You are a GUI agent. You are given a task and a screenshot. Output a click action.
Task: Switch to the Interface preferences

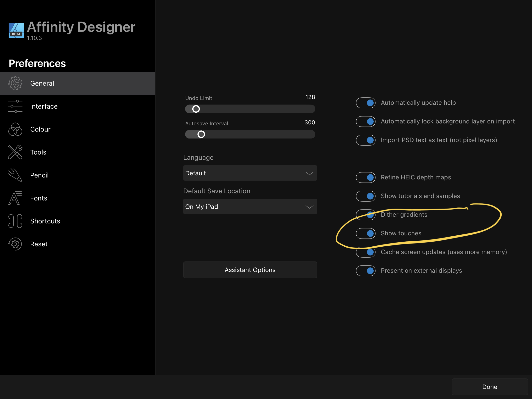coord(78,106)
